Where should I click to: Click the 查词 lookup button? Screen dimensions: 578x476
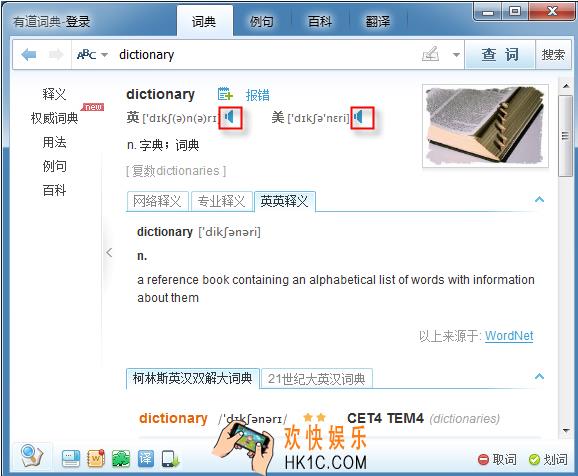pyautogui.click(x=500, y=55)
